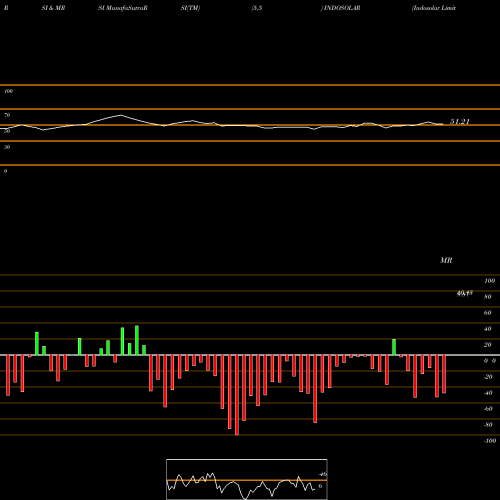Click the 'SI & MR' header text
Viewport: 500px width, 500px height.
(53, 8)
